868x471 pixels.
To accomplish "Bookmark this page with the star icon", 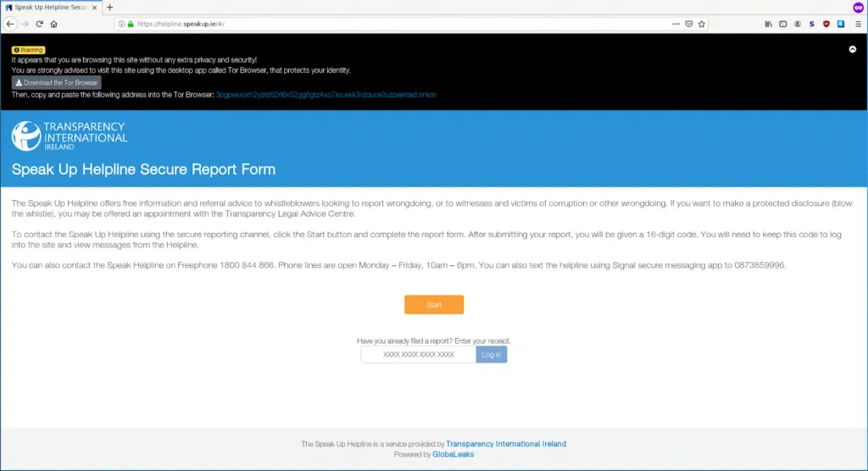I will [701, 24].
